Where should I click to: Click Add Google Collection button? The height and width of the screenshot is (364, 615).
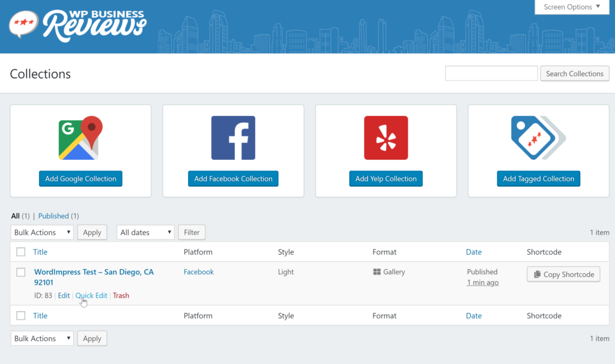80,178
